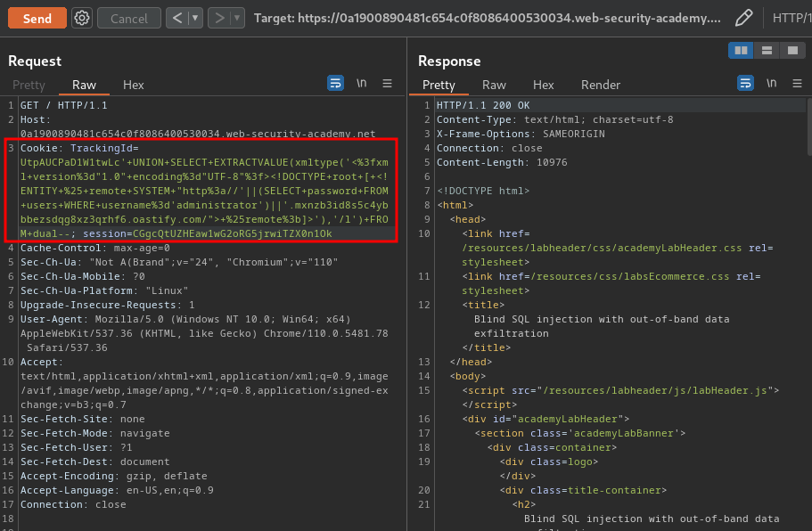Open Response panel hamburger menu
This screenshot has width=812, height=531.
(x=797, y=83)
